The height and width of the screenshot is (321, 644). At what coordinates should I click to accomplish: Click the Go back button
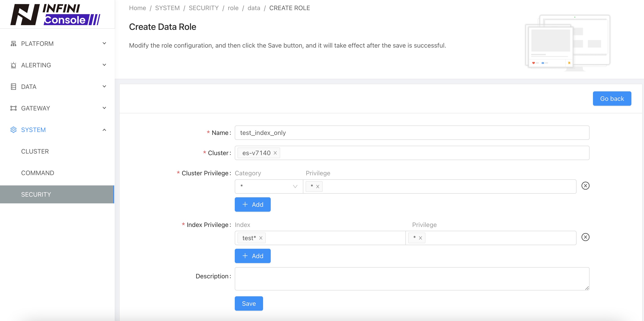point(612,98)
